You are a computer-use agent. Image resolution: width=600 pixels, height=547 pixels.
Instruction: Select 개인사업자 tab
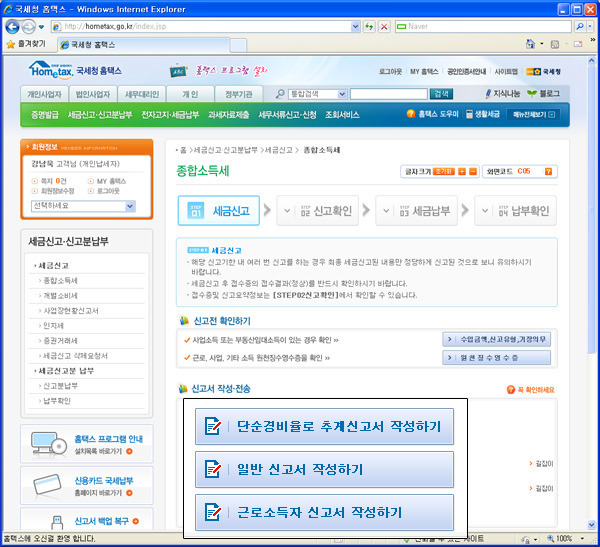point(44,94)
